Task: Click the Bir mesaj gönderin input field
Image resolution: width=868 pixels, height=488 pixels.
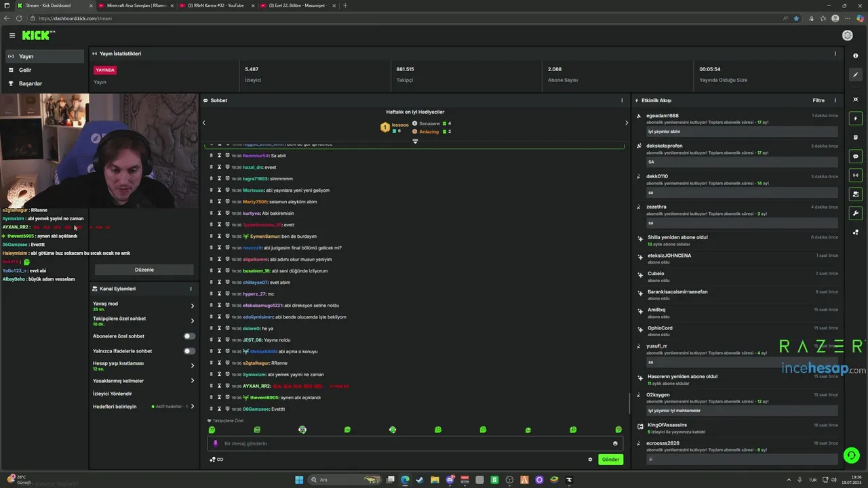Action: [x=415, y=443]
